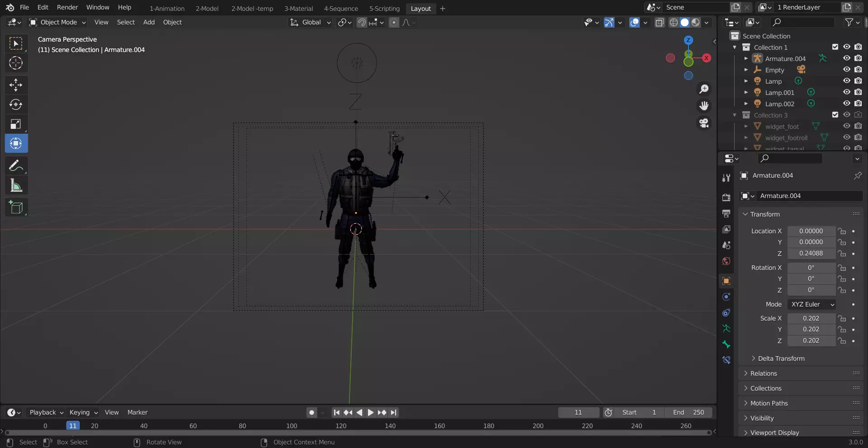
Task: Toggle proportional editing in header
Action: (x=394, y=22)
